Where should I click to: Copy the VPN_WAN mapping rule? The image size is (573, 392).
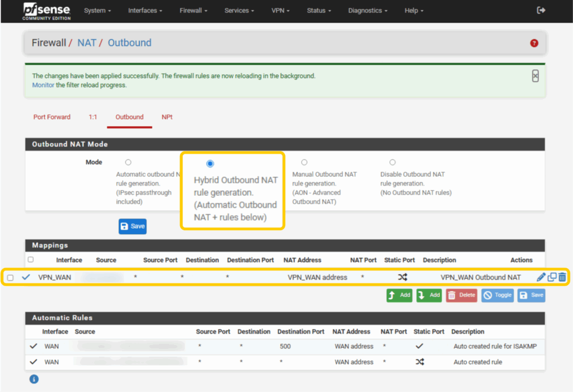pos(552,277)
